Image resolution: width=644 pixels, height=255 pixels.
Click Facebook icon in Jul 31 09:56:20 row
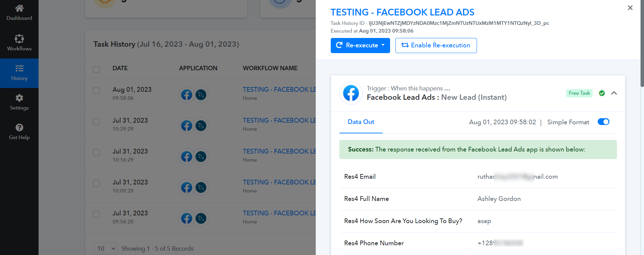pyautogui.click(x=187, y=218)
